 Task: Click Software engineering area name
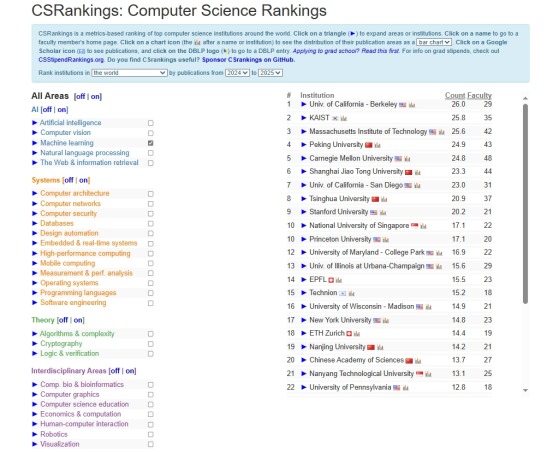point(73,303)
